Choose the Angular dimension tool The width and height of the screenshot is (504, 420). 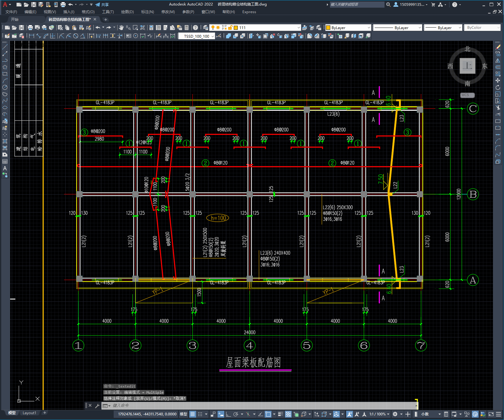point(83,36)
